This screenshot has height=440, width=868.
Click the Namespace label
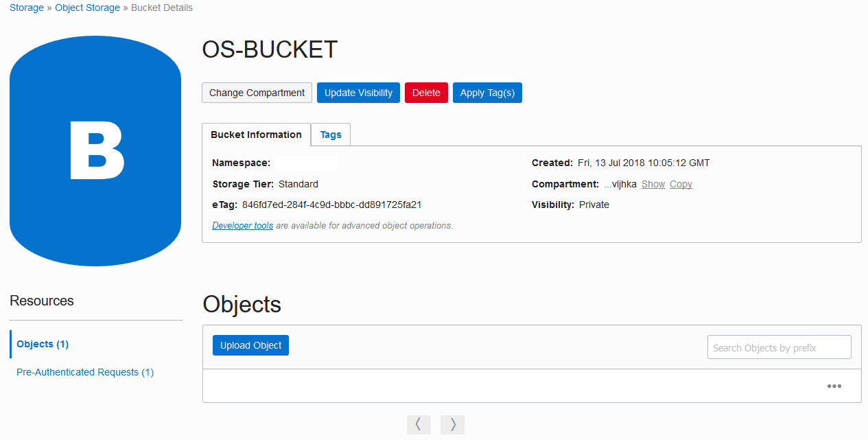[x=242, y=163]
